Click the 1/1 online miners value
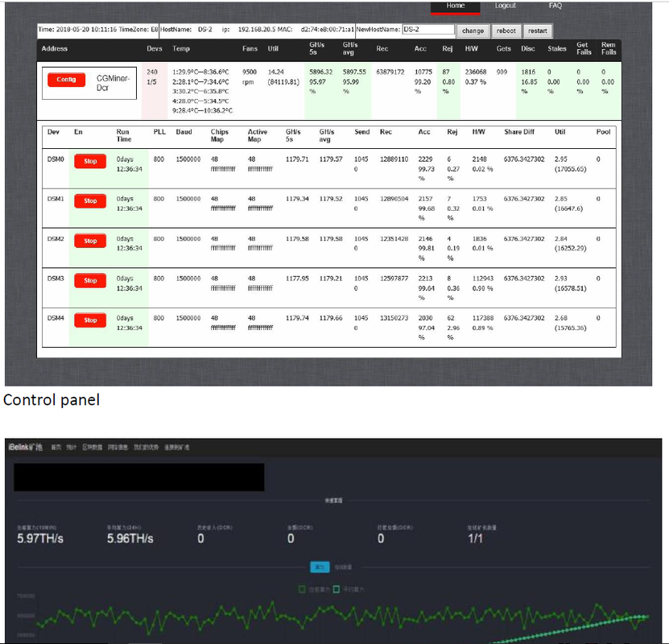This screenshot has height=644, width=669. [475, 539]
